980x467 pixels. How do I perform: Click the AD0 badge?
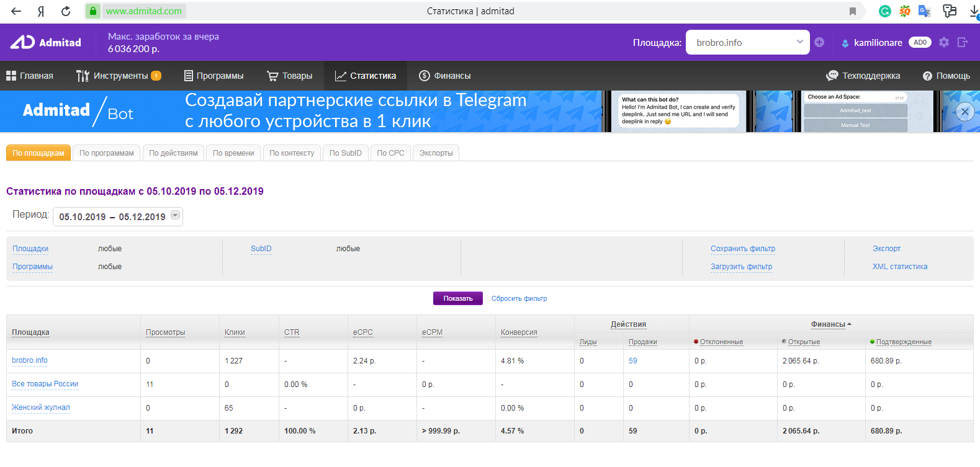[x=920, y=42]
